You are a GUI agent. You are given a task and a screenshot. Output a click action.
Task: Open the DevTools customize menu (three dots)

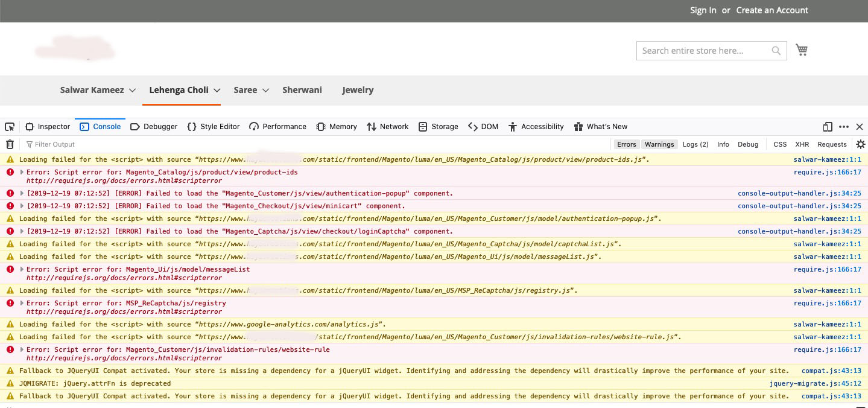pos(844,127)
